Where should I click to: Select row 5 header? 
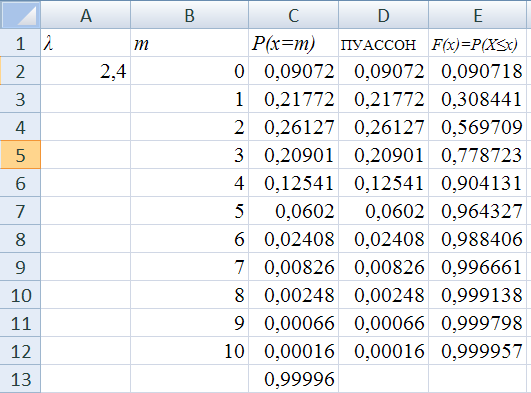coord(20,155)
